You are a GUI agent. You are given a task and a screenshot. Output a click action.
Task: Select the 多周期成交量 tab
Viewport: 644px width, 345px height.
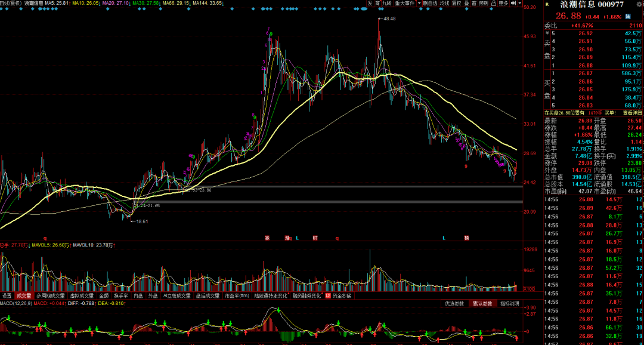point(50,295)
